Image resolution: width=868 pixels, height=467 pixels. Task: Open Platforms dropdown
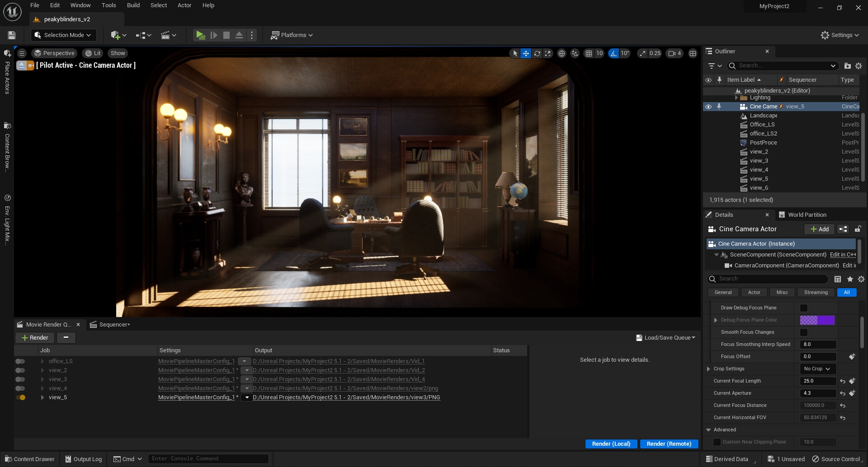(292, 35)
